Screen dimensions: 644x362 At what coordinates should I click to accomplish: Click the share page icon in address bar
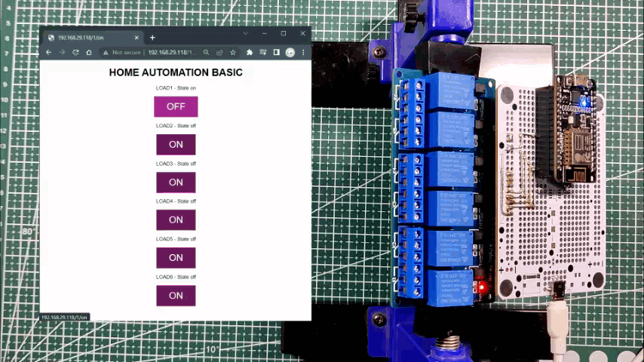pos(219,53)
